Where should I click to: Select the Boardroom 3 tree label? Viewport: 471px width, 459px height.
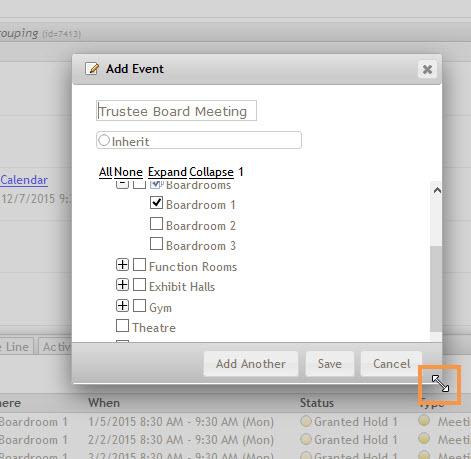[201, 246]
